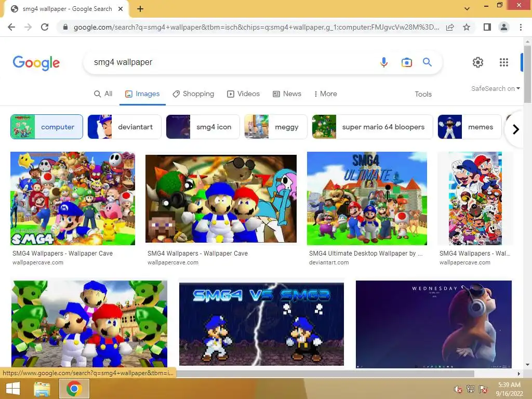Click the blue magnifier search button

pos(427,62)
